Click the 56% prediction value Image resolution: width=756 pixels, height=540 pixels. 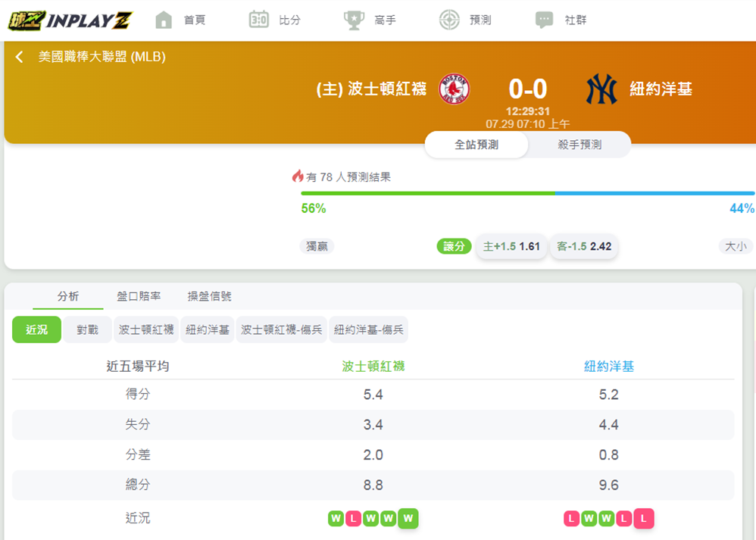click(314, 208)
